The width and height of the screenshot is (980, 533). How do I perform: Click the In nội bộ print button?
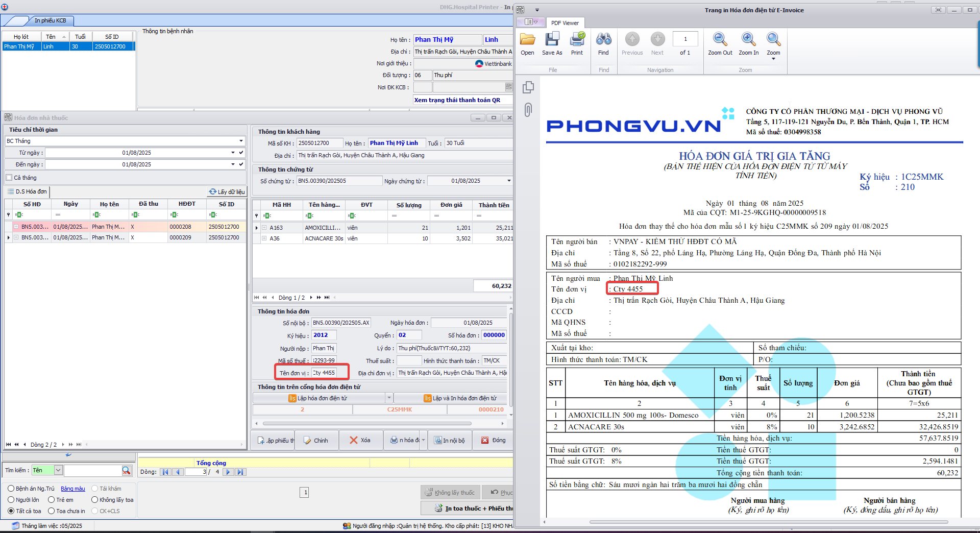(450, 440)
